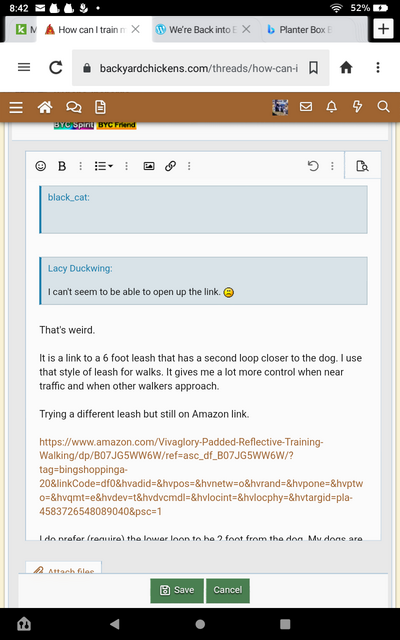Add a new browser tab
Viewport: 400px width, 640px height.
[x=383, y=29]
